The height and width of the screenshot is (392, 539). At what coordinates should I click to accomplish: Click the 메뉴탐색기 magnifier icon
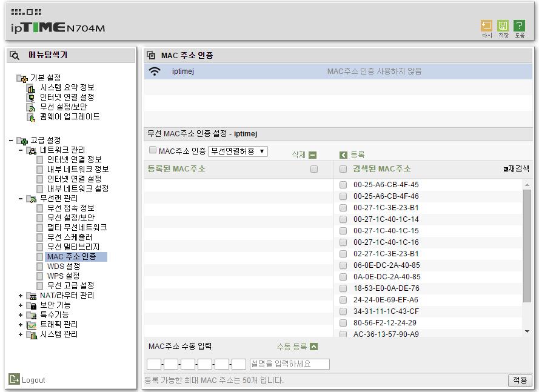tap(15, 55)
